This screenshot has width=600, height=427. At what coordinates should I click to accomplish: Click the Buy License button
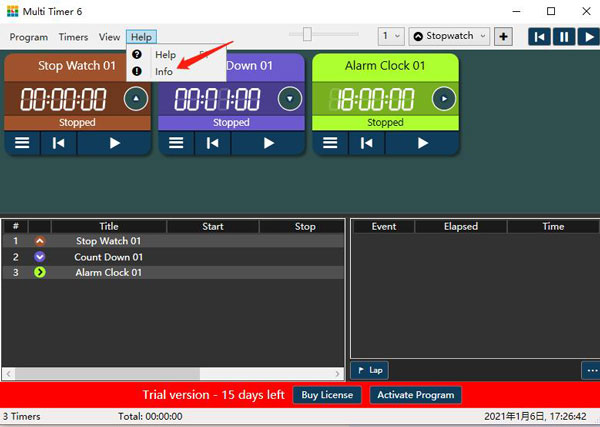point(327,395)
